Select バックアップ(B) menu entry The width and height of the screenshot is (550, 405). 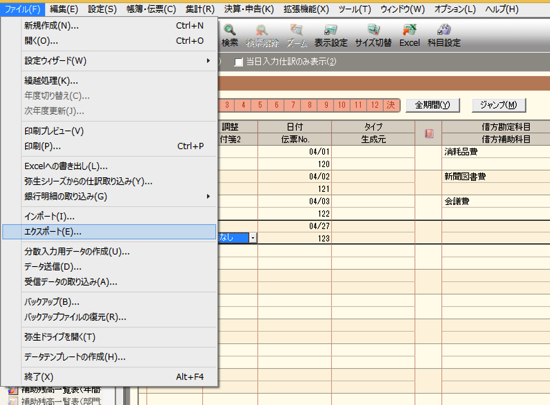(109, 302)
